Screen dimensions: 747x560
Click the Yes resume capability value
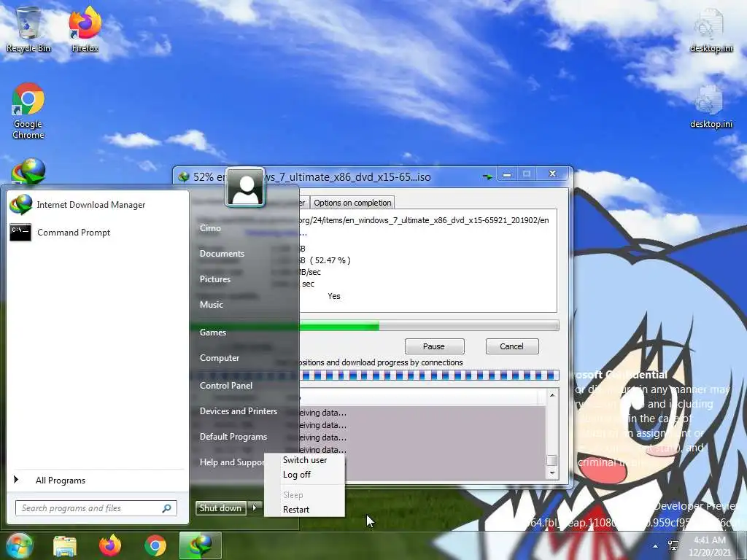coord(334,296)
